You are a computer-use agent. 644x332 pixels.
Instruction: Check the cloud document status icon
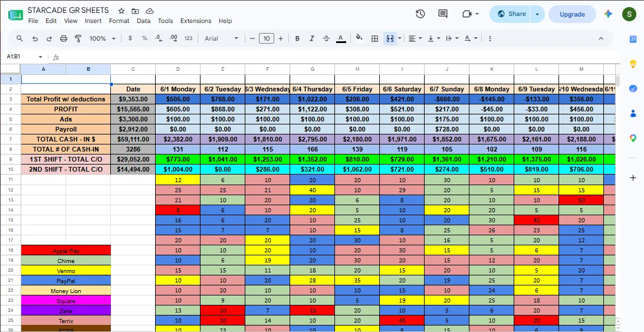(150, 11)
